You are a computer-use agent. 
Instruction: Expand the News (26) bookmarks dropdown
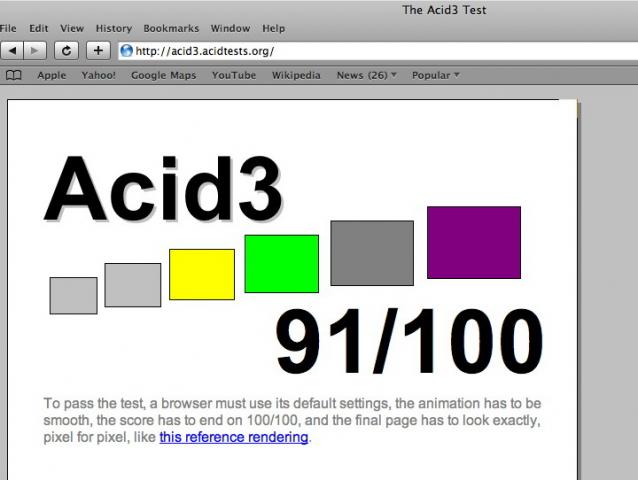point(367,75)
